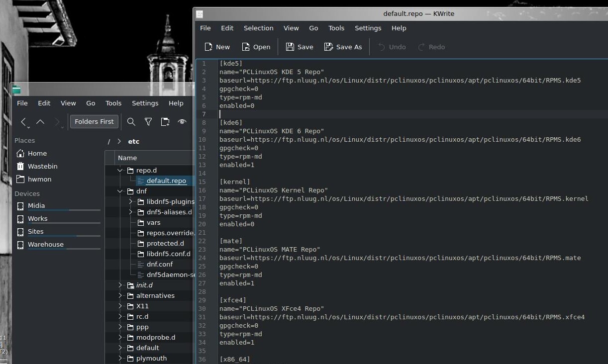Expand the alternatives folder
Screen dimensions: 608x364
120,296
